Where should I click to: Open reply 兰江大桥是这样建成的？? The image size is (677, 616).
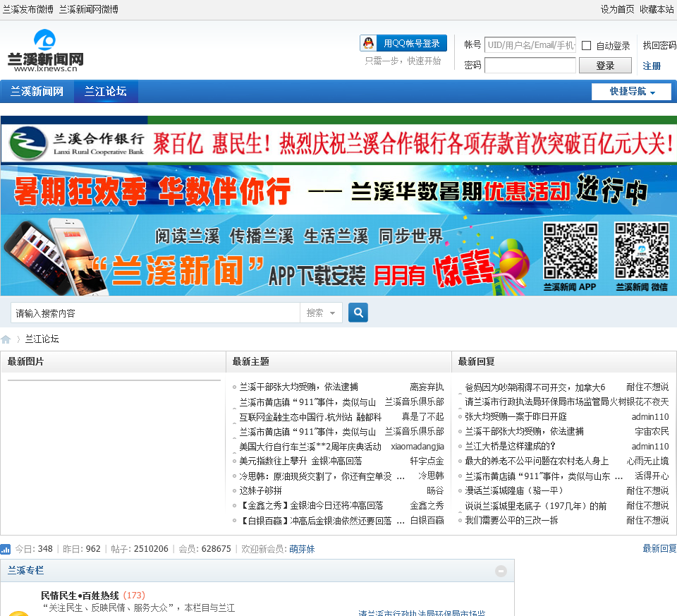pos(510,446)
